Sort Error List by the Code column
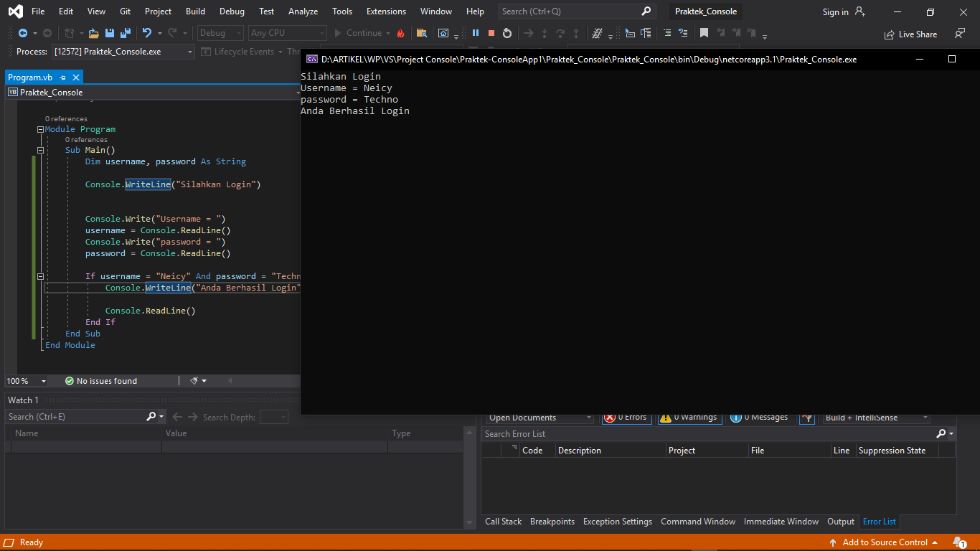This screenshot has height=551, width=980. (537, 451)
